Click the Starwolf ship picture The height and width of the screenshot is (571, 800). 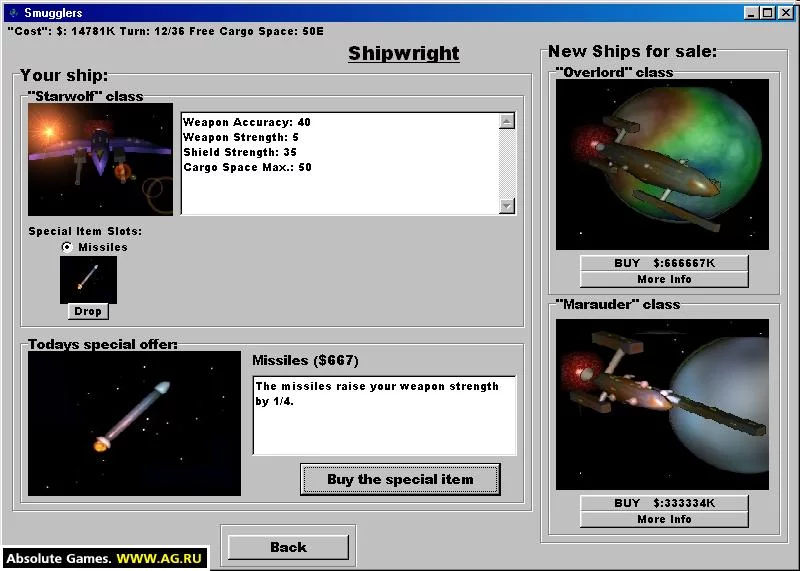(x=100, y=159)
